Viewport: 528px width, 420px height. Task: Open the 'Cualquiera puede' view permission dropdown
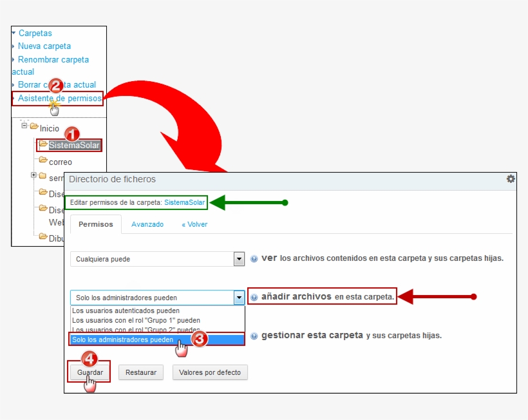point(239,259)
